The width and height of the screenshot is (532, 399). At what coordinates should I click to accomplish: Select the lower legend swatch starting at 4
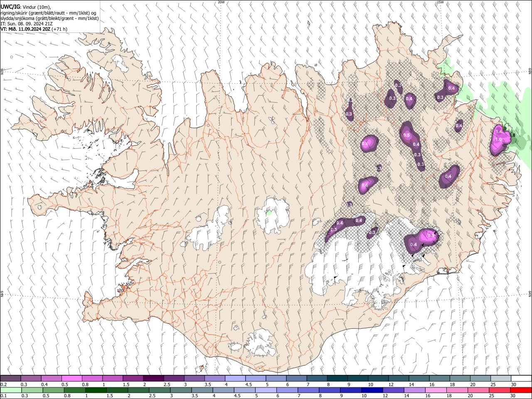[x=223, y=390]
